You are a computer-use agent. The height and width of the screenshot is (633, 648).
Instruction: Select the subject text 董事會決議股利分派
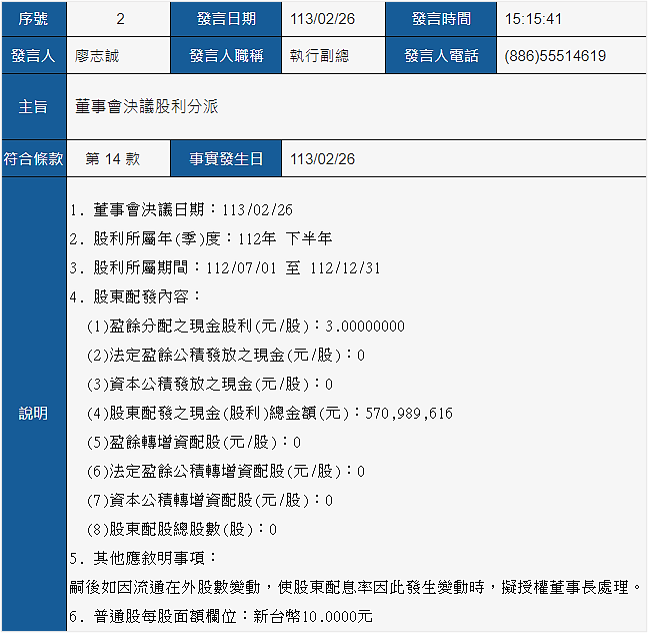[147, 106]
